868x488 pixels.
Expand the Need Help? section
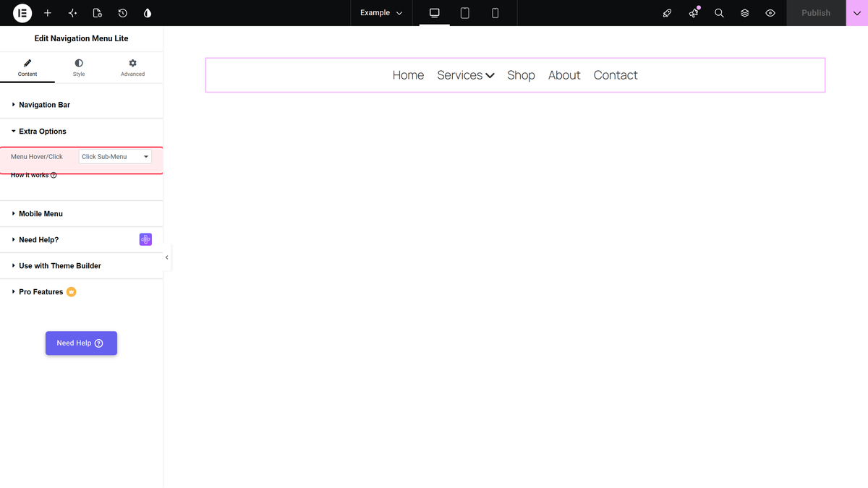click(x=81, y=240)
